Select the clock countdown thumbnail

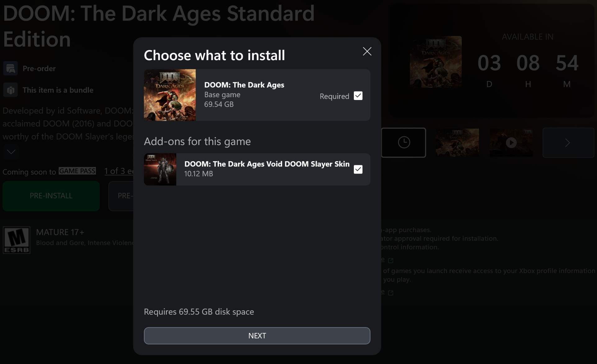coord(403,143)
